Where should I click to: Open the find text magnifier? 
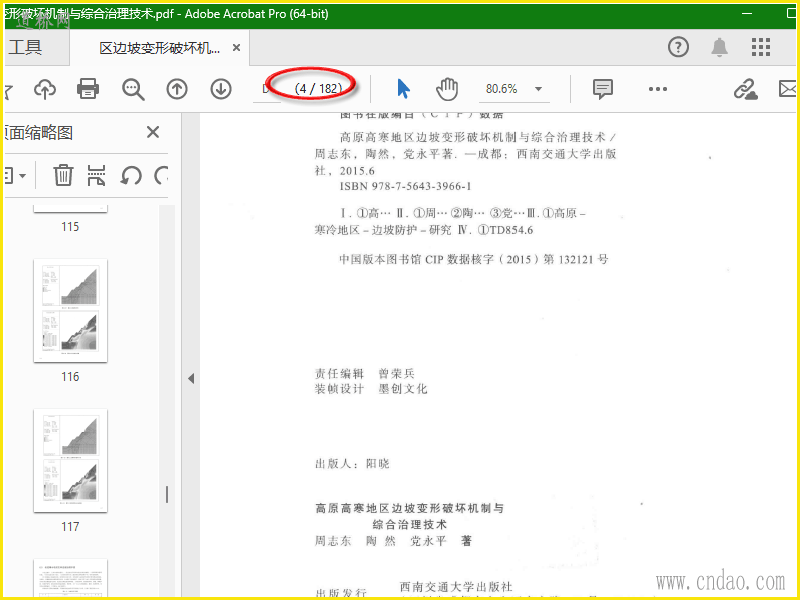coord(133,89)
